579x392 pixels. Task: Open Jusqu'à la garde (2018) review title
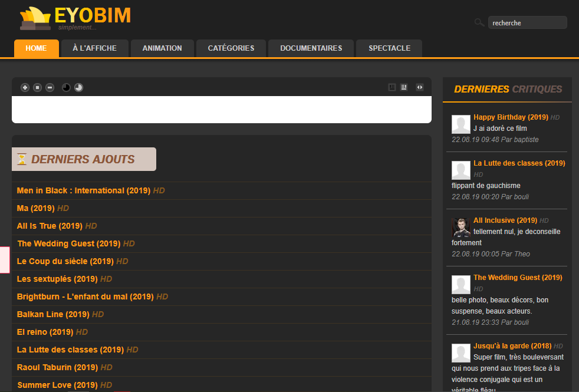pos(512,346)
